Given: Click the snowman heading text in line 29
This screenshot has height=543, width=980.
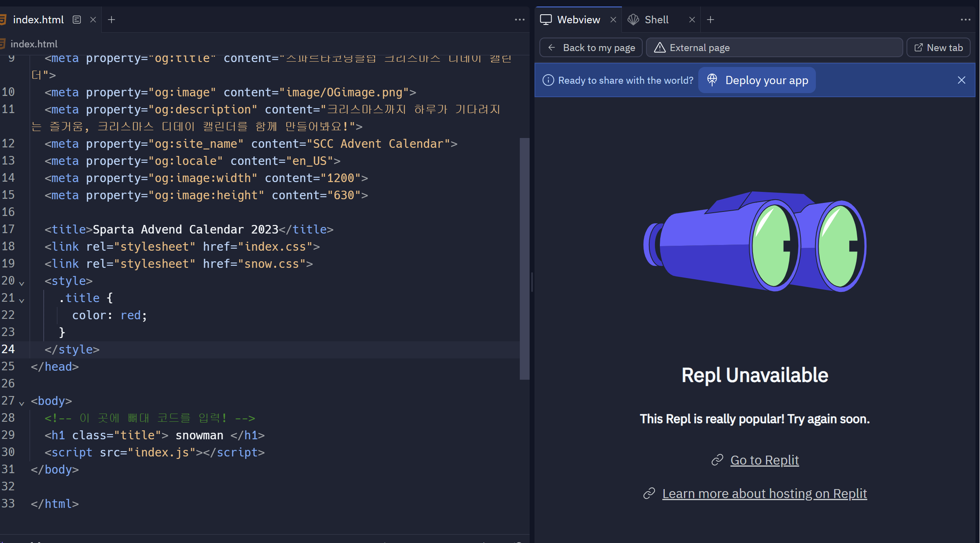Looking at the screenshot, I should pyautogui.click(x=199, y=435).
